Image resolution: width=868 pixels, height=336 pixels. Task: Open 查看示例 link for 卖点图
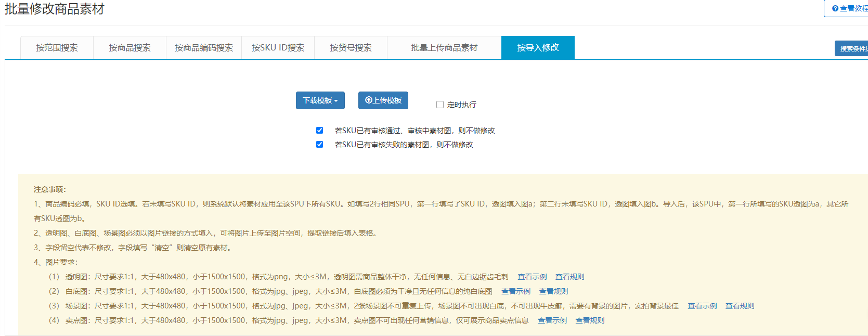[x=552, y=320]
